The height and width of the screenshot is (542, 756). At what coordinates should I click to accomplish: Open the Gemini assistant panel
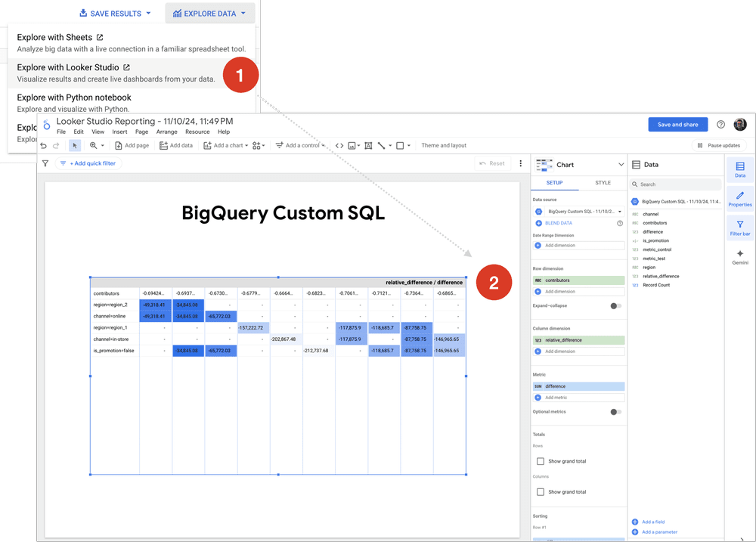click(x=740, y=257)
